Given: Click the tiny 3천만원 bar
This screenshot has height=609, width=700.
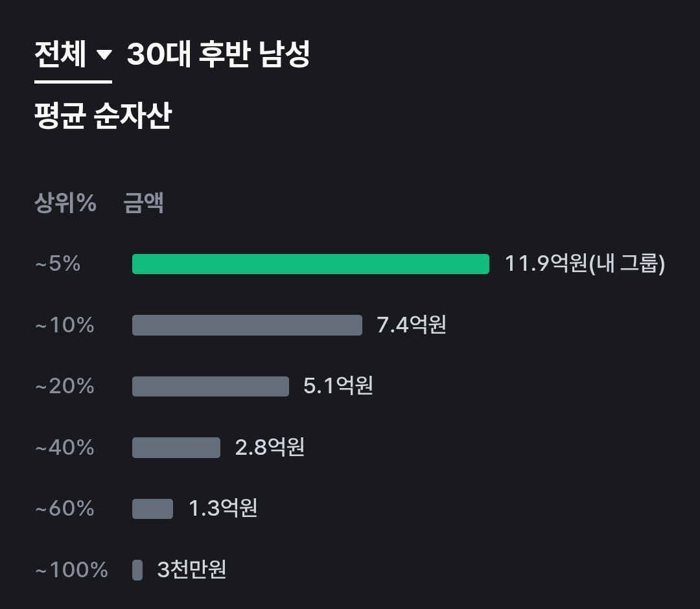Looking at the screenshot, I should click(137, 570).
